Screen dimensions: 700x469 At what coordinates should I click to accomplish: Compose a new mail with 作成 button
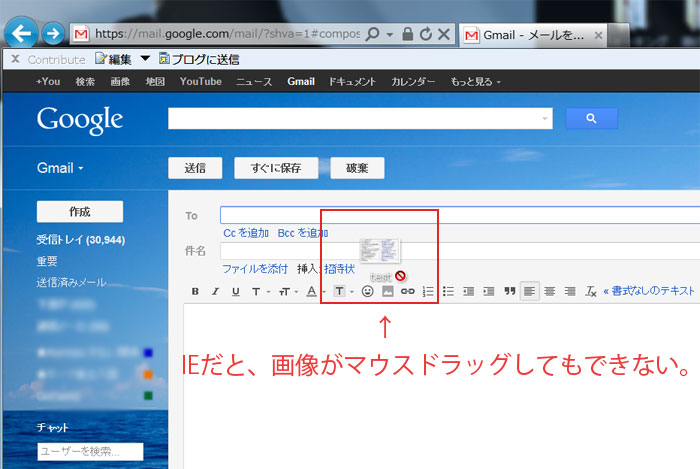[80, 212]
